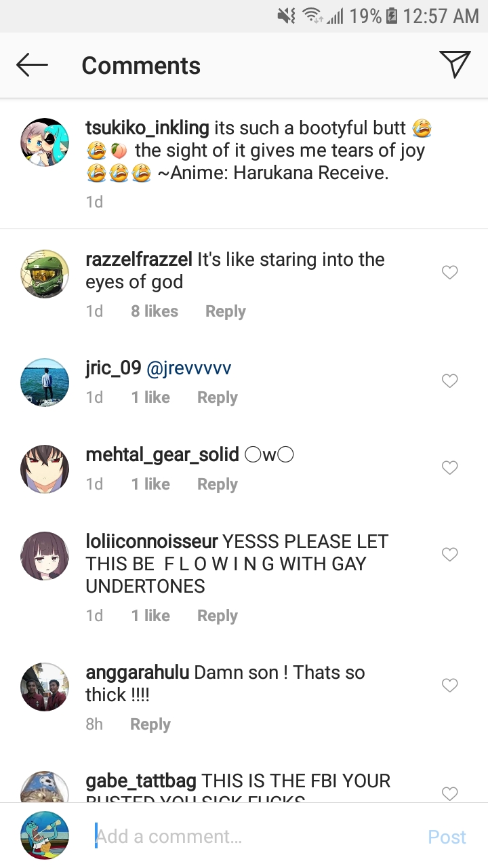Open razzelfrazzel's helmet avatar
488x868 pixels.
coord(45,273)
